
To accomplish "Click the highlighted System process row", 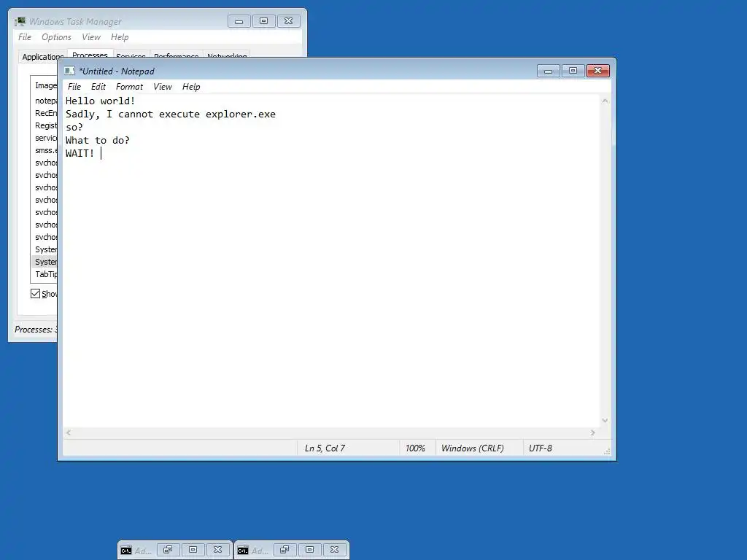I will (x=44, y=262).
